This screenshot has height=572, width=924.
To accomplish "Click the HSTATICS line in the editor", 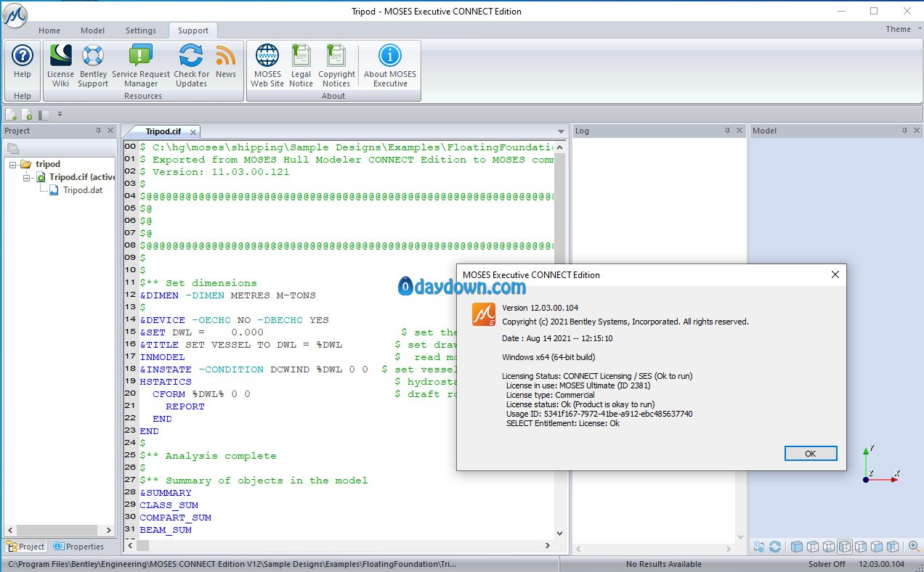I will 166,382.
